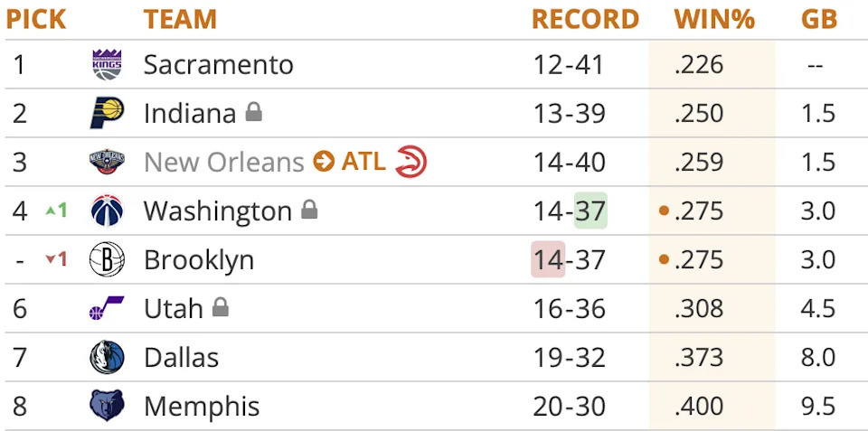This screenshot has height=431, width=868.
Task: Click the Indiana Pacers logo
Action: coord(107,114)
